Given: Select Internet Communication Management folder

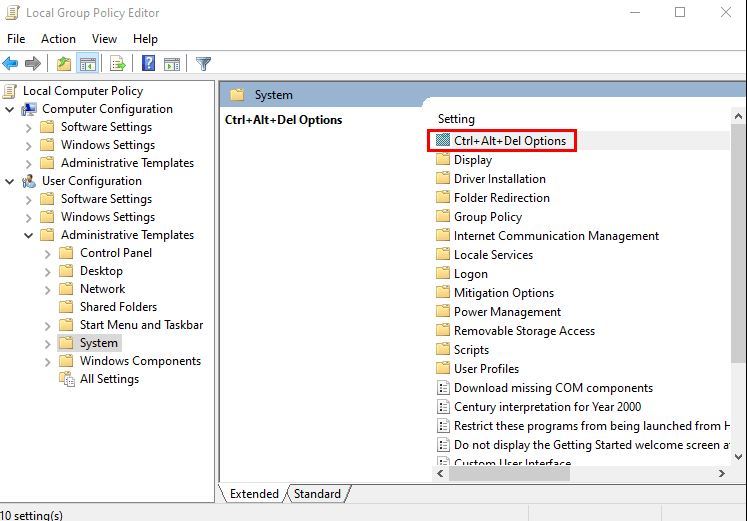Looking at the screenshot, I should click(x=556, y=236).
